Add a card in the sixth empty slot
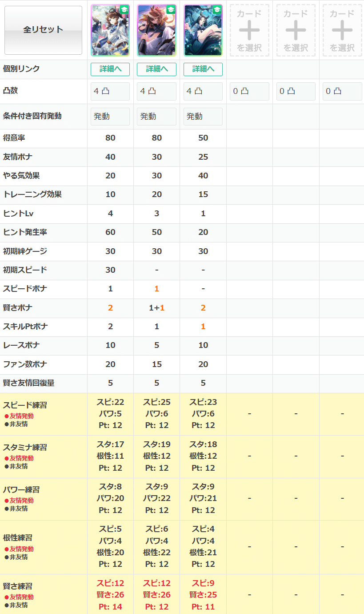Image resolution: width=364 pixels, height=614 pixels. pyautogui.click(x=342, y=30)
